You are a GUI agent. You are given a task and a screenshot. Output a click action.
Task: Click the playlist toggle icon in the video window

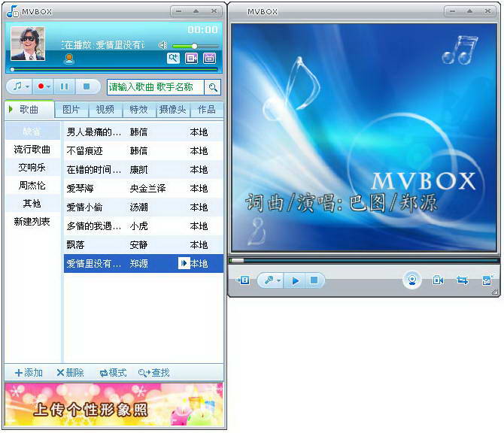(243, 280)
